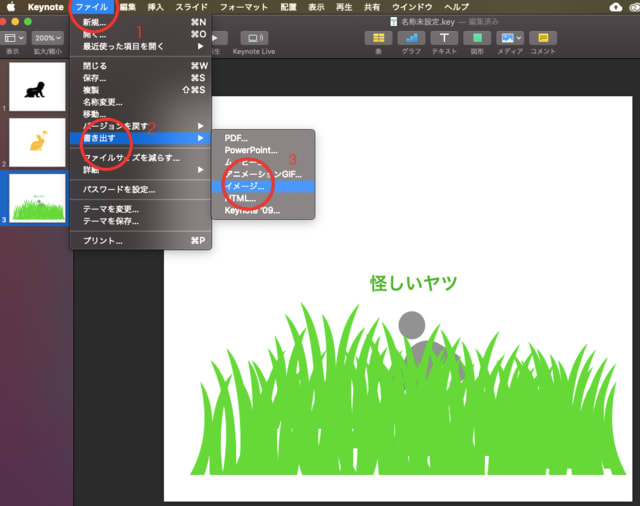Open the 図形 shape picker
The height and width of the screenshot is (506, 640).
(x=475, y=38)
